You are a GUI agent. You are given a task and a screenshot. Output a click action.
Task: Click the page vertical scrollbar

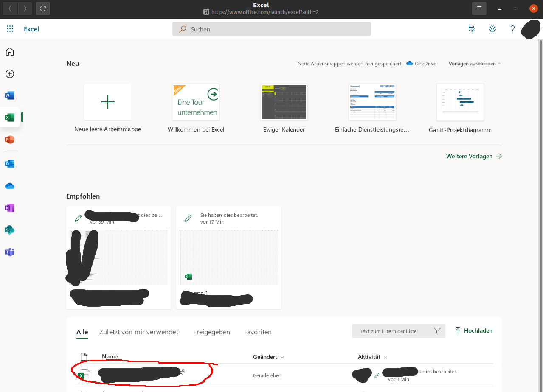coord(540,216)
